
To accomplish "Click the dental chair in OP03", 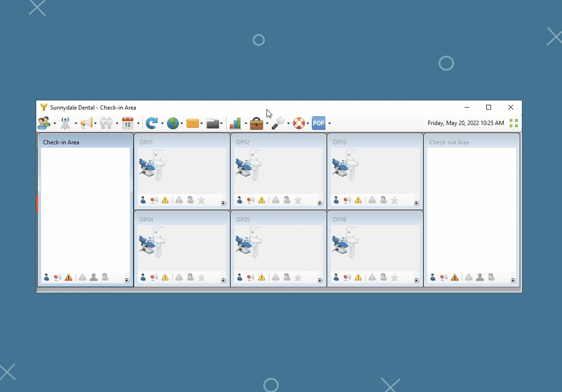I will (x=346, y=166).
